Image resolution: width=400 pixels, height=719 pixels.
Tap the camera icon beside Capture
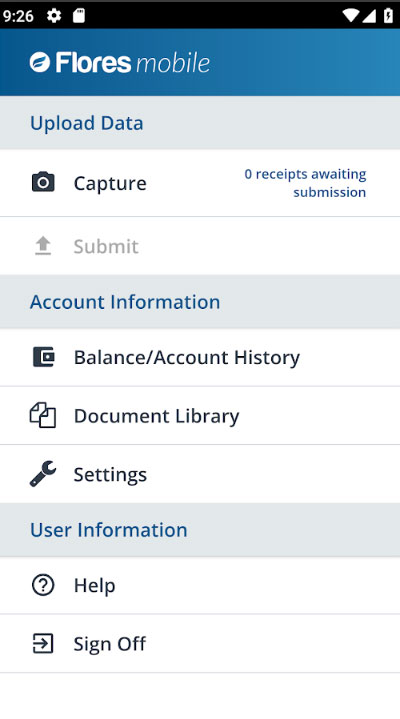(43, 183)
